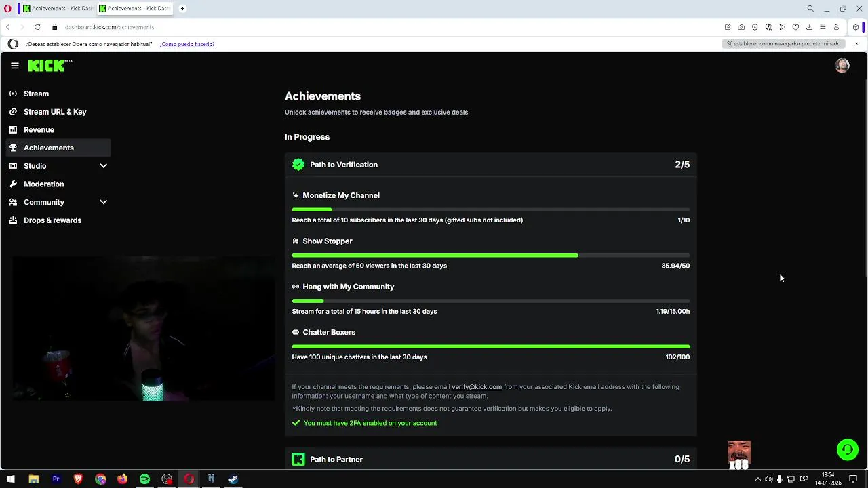Viewport: 868px width, 488px height.
Task: Click '¿Cómo puedo hacerlo?' link
Action: 187,44
